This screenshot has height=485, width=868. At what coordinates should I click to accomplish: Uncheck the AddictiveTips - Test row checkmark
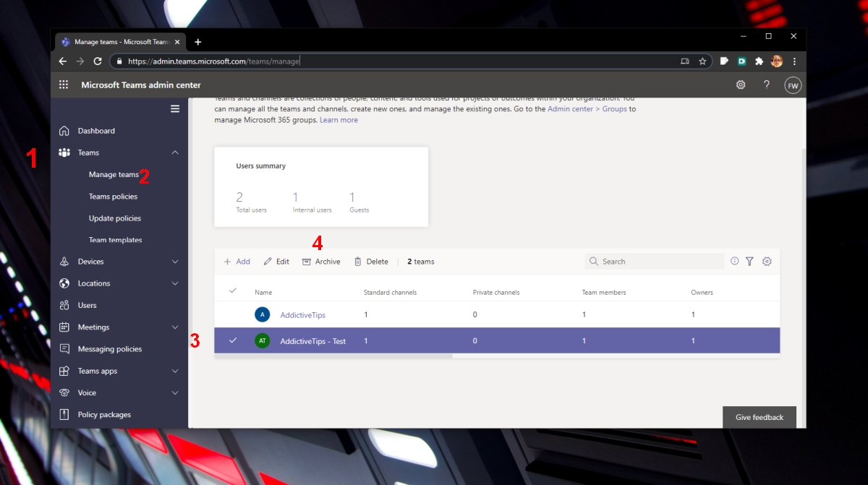(233, 340)
